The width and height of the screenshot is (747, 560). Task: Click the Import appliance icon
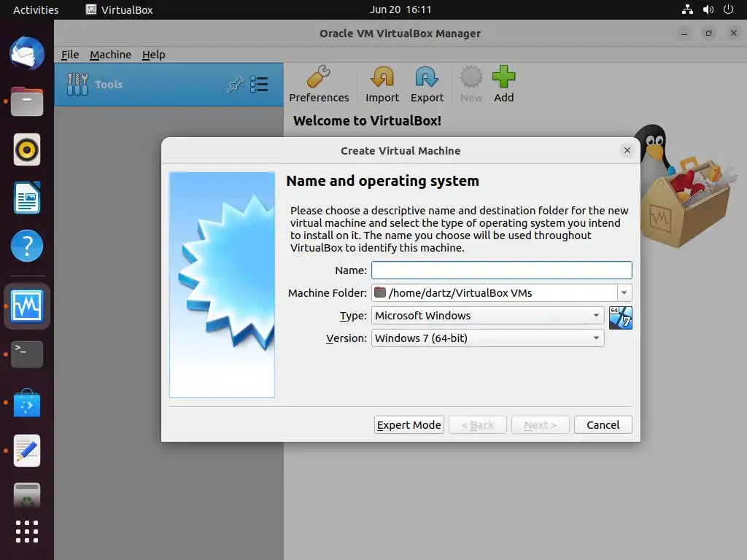(382, 85)
